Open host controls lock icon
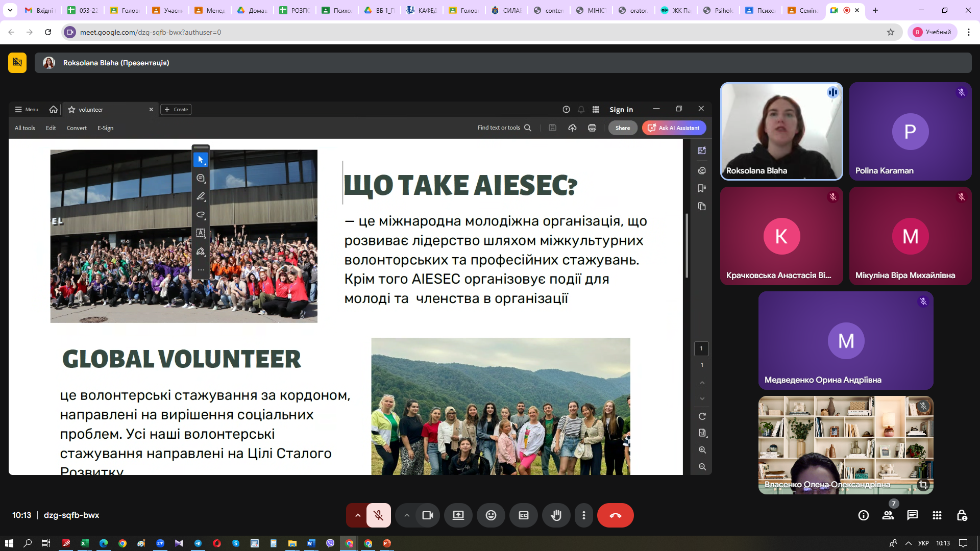The width and height of the screenshot is (980, 551). tap(962, 515)
